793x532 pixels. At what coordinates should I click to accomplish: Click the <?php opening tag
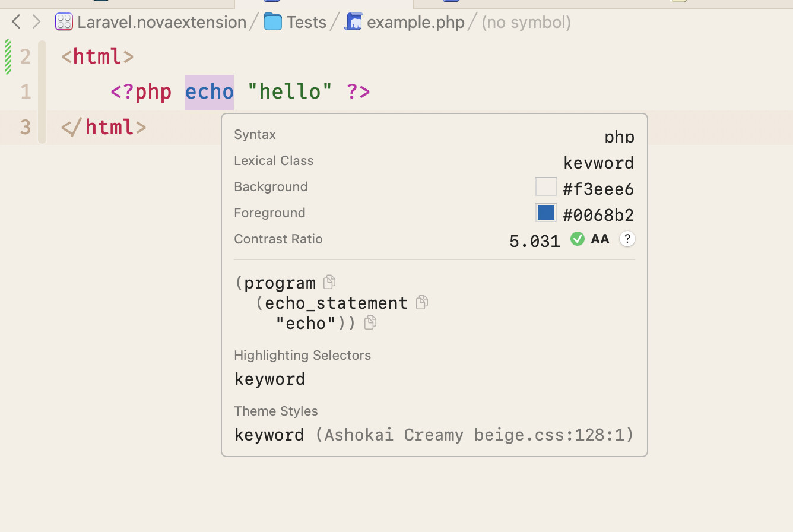pyautogui.click(x=141, y=91)
